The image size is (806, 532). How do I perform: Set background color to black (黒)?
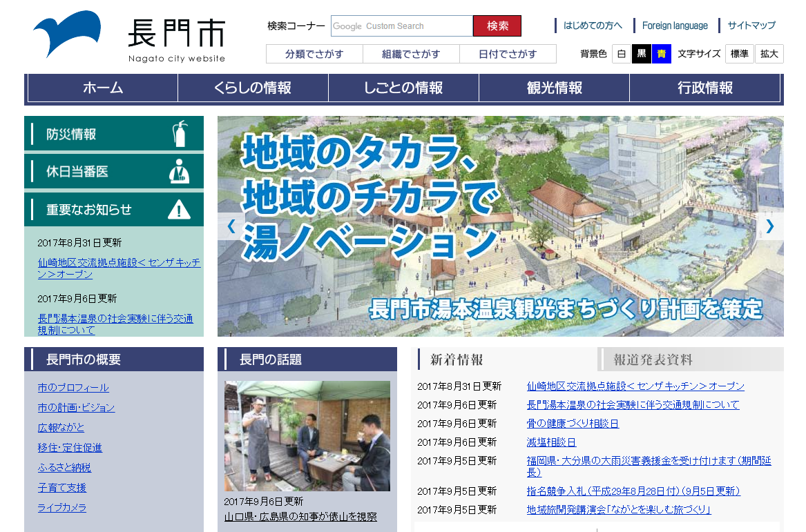(x=642, y=54)
